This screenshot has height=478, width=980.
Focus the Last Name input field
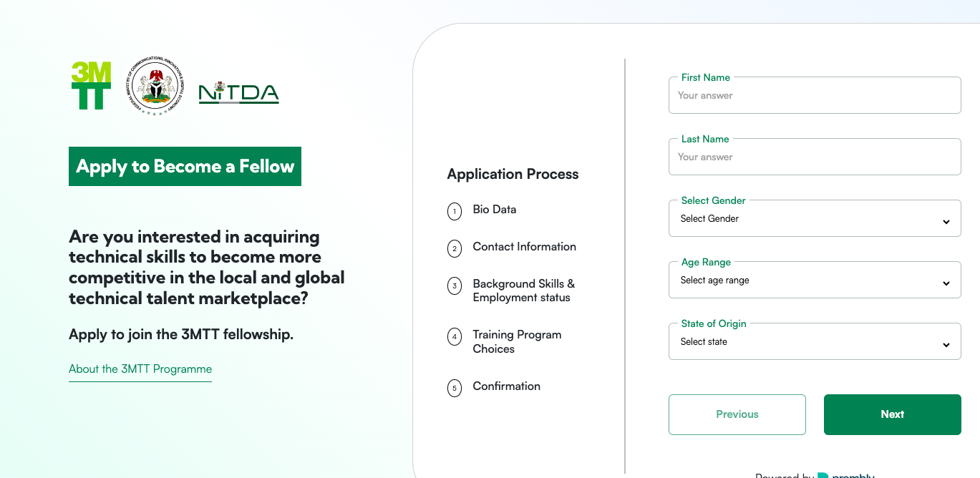815,157
